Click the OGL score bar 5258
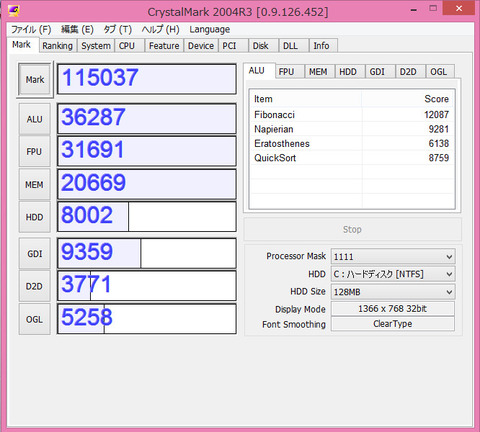The height and width of the screenshot is (432, 480). 147,318
